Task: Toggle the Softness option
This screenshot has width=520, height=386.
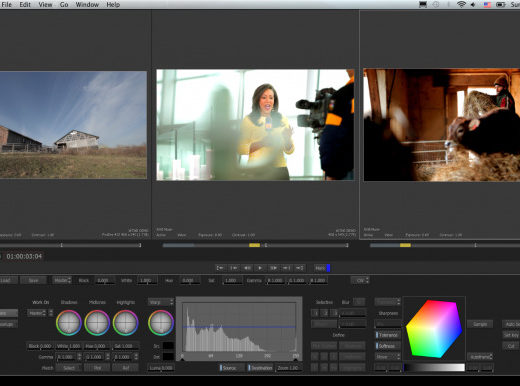Action: point(387,346)
